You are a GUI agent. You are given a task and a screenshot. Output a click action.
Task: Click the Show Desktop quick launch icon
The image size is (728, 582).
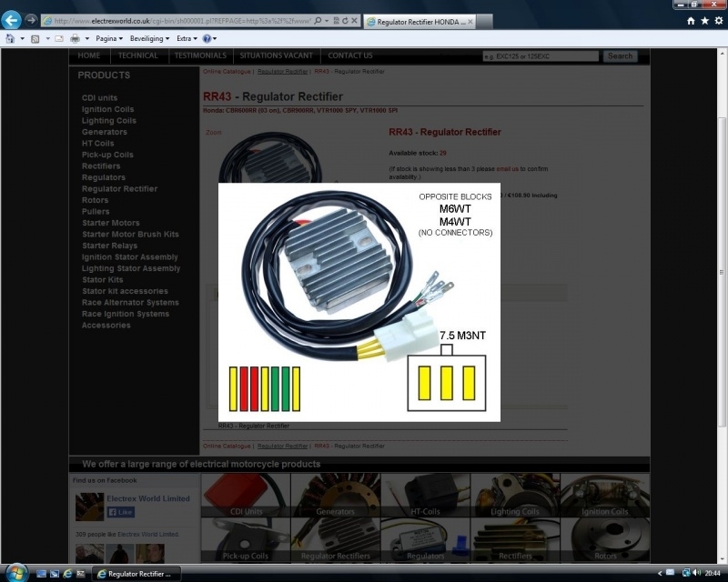point(41,574)
